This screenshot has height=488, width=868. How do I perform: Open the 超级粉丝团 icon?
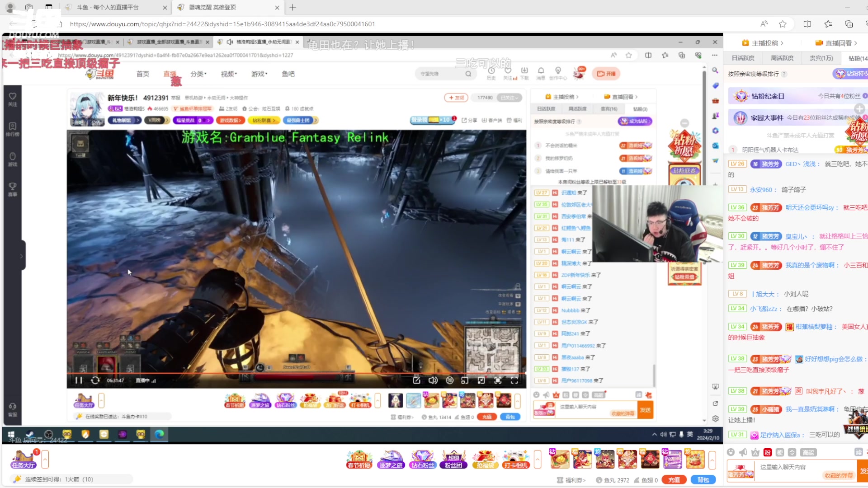coord(453,459)
